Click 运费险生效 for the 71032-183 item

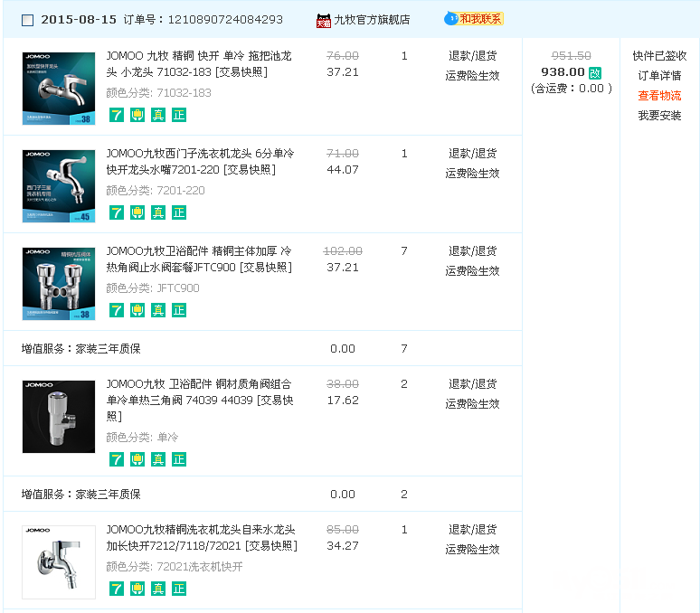[472, 75]
